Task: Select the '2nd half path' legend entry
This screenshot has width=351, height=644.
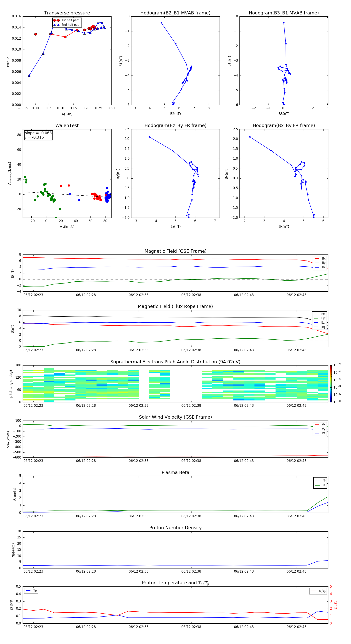Action: click(67, 25)
